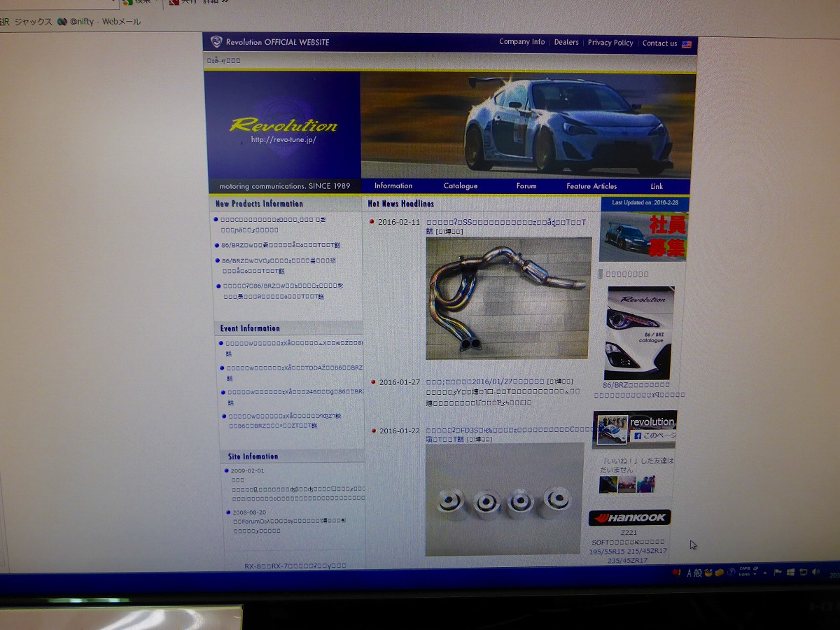840x630 pixels.
Task: Click the 'Last Updated on: 2016-2-28' text
Action: tap(645, 202)
